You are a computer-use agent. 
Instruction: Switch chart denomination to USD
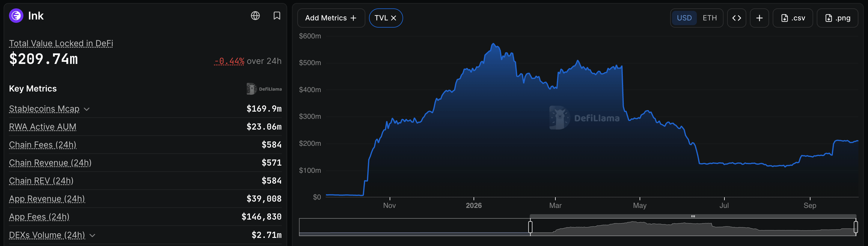pyautogui.click(x=684, y=18)
